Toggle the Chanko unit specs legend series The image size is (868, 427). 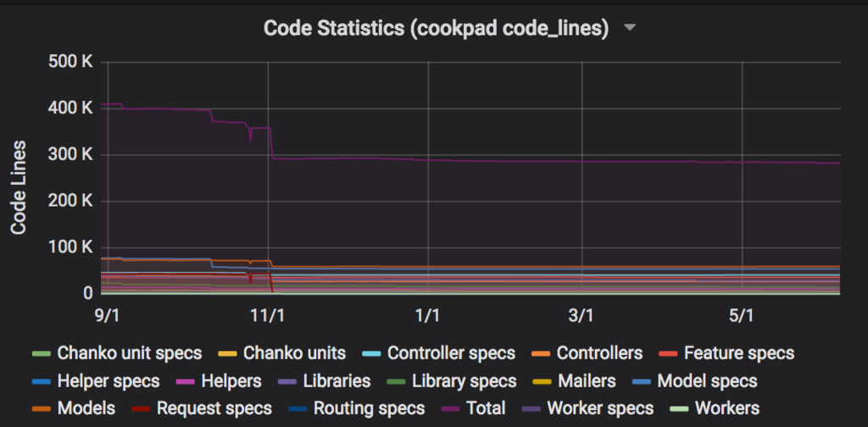130,353
